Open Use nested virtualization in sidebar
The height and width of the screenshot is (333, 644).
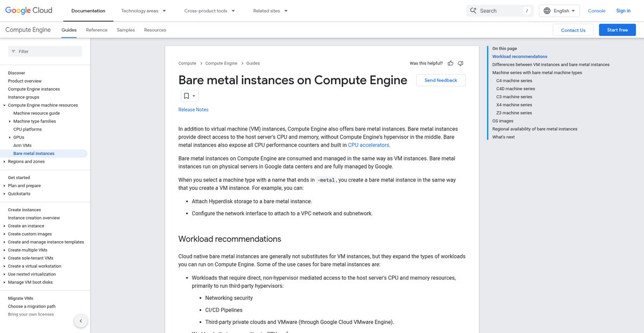tap(32, 274)
